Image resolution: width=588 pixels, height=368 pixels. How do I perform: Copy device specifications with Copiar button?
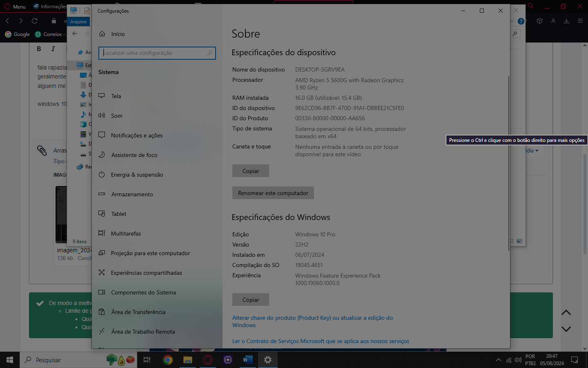pyautogui.click(x=251, y=171)
